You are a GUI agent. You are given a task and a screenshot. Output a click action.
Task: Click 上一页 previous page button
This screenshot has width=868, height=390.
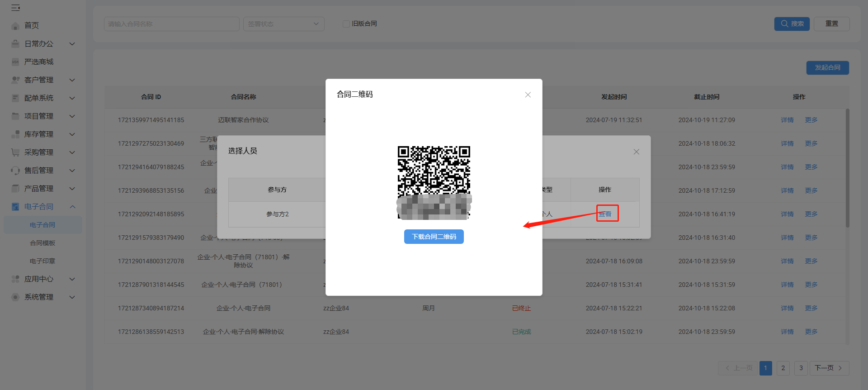click(739, 368)
